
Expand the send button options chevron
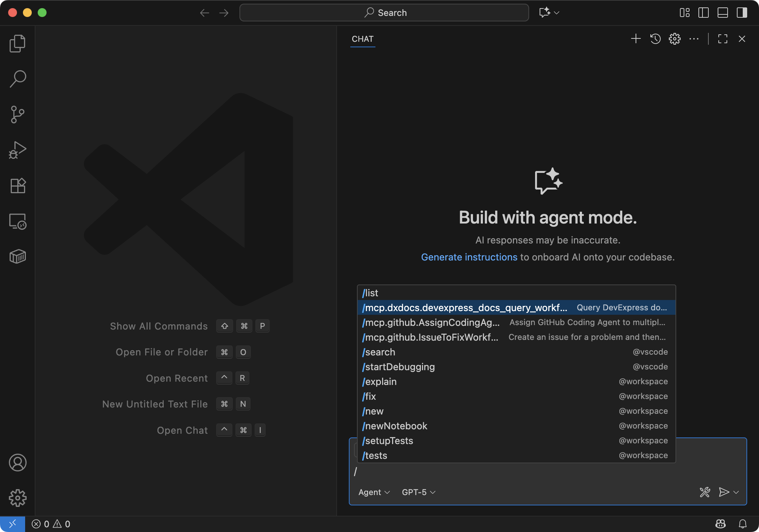[x=736, y=492]
